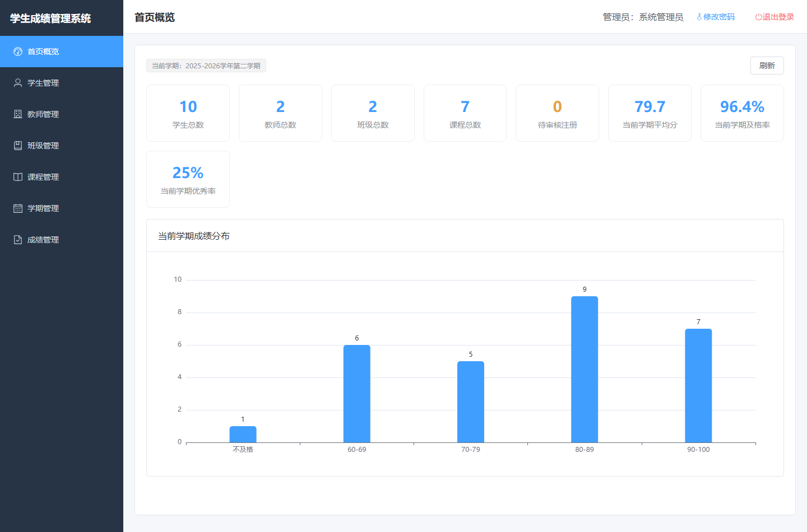Click the 不及格 x-axis label
The height and width of the screenshot is (532, 807).
coord(243,450)
